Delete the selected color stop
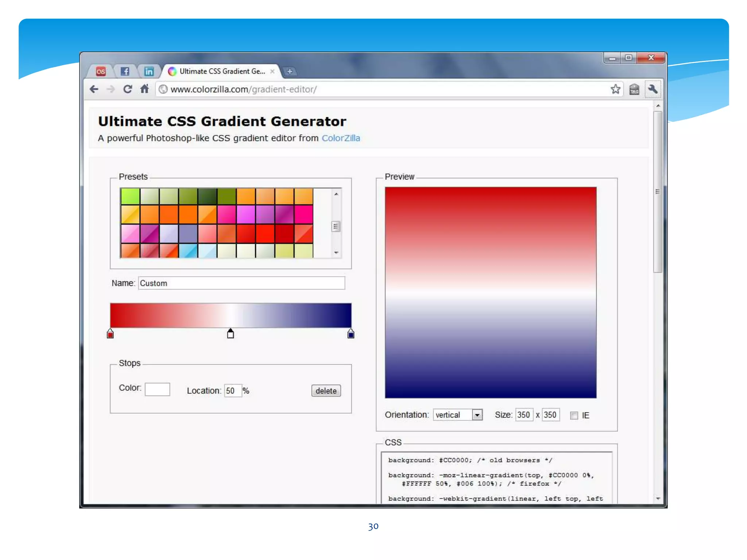This screenshot has width=747, height=560. pos(326,391)
